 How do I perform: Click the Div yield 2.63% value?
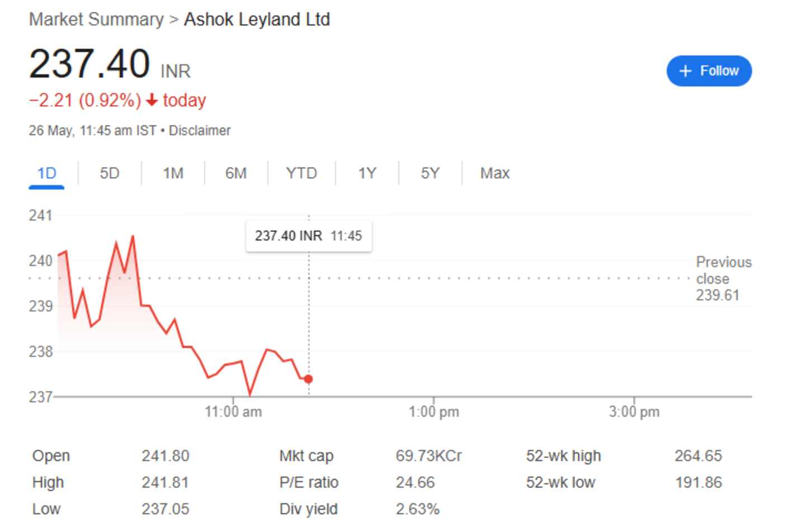click(x=417, y=509)
